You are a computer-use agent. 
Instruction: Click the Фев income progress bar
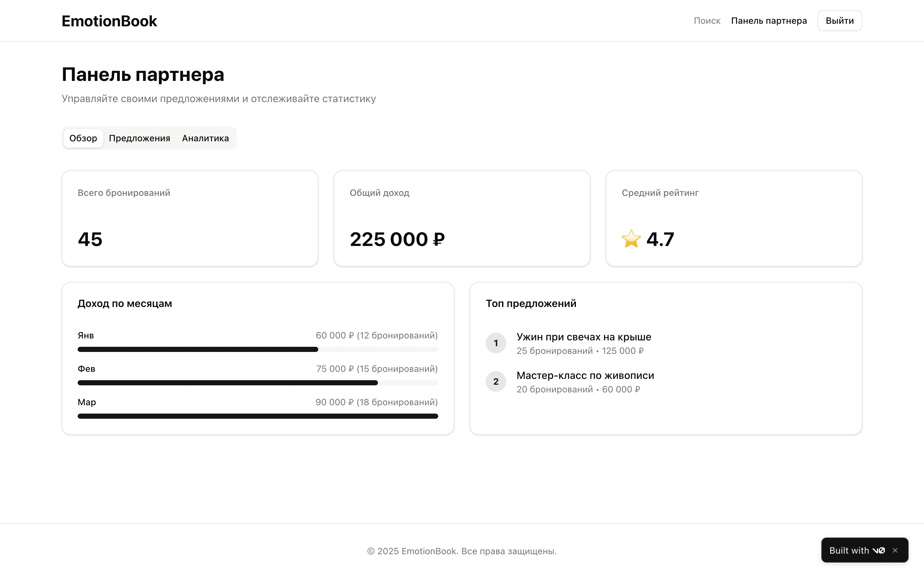point(258,383)
